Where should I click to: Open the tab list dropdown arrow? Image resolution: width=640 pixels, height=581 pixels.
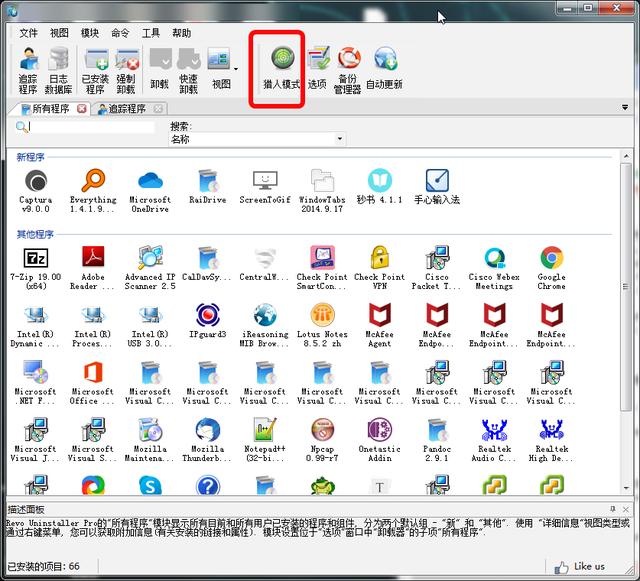[625, 107]
